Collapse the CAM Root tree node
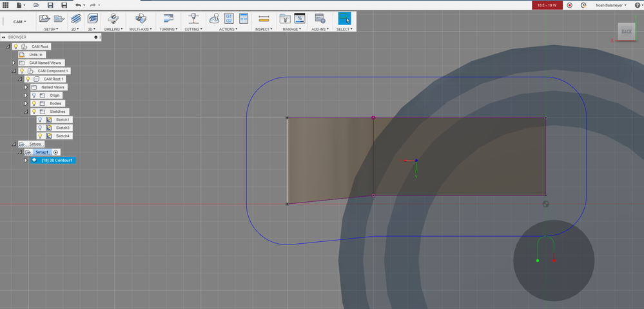 [x=8, y=47]
